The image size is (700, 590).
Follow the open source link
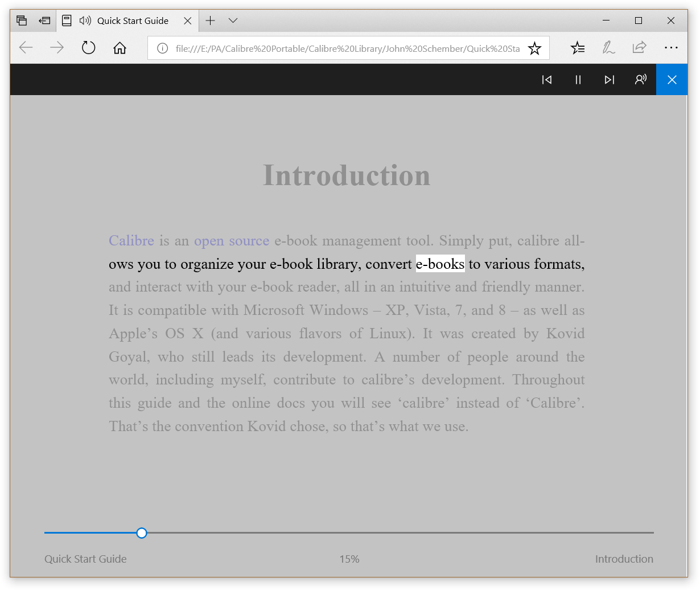[232, 241]
